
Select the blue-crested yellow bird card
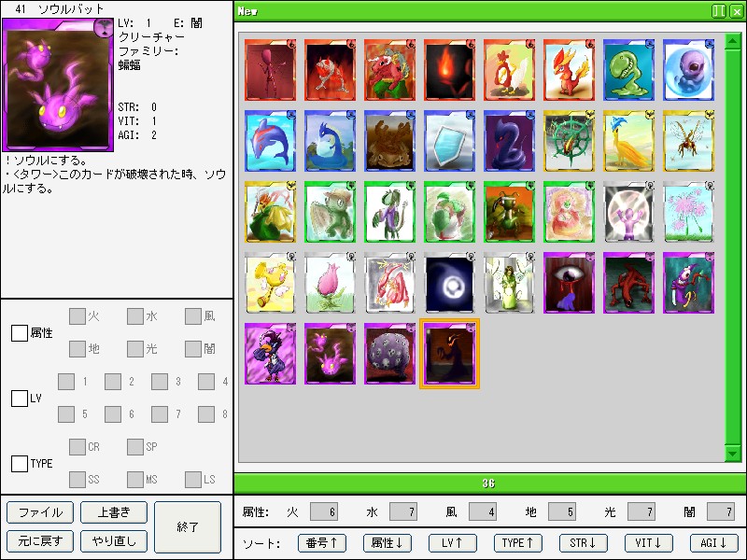[628, 141]
